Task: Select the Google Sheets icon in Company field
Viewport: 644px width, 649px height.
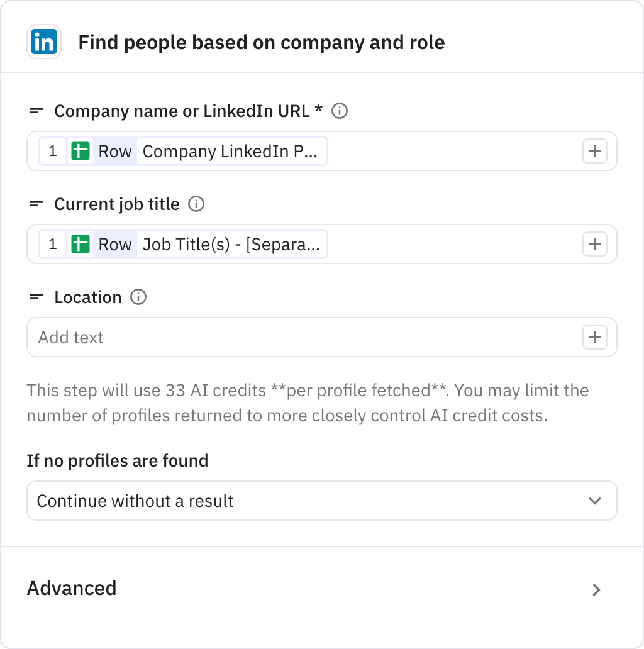Action: click(x=81, y=151)
